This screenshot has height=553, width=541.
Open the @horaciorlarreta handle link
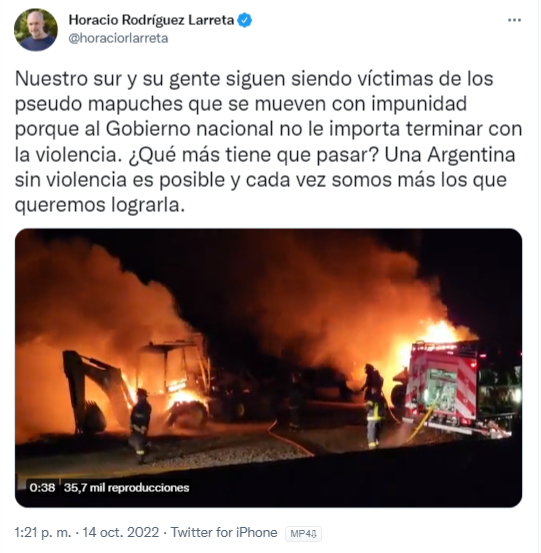point(118,38)
